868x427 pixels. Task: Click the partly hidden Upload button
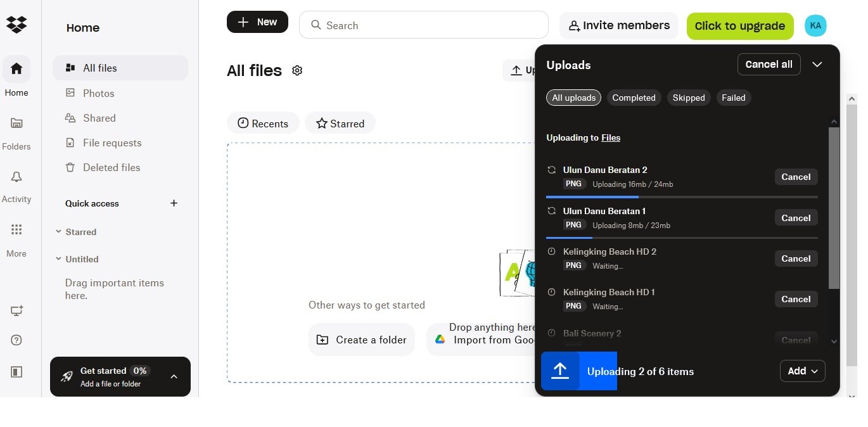click(x=519, y=70)
